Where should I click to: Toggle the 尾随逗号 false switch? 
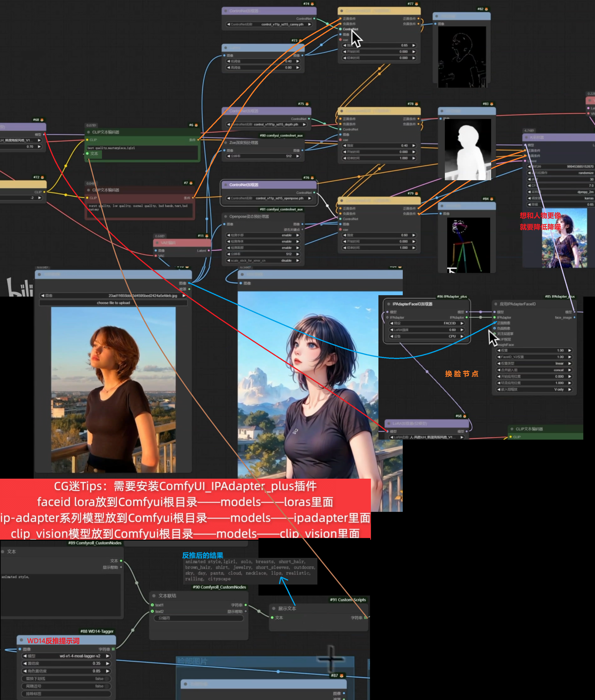[107, 686]
